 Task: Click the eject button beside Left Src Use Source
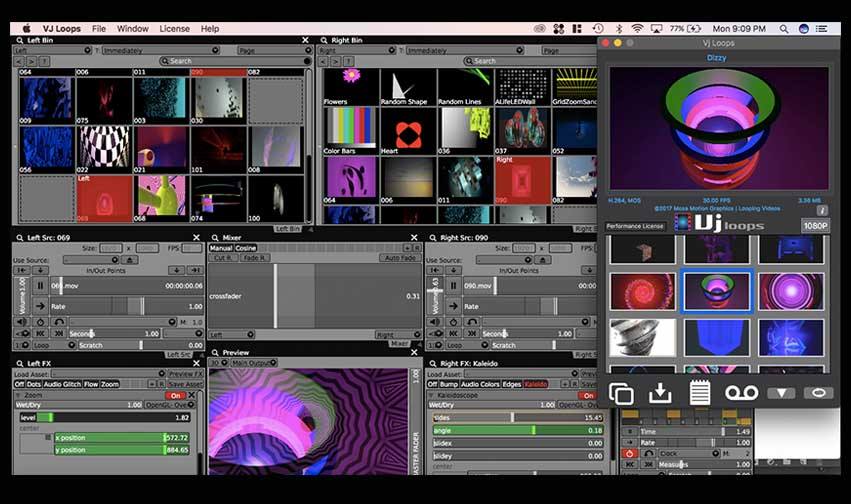tap(129, 260)
